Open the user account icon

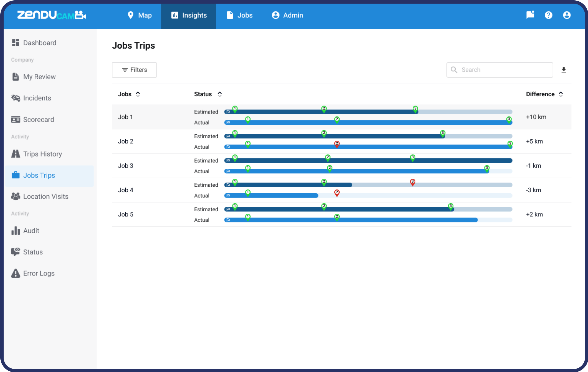coord(567,15)
